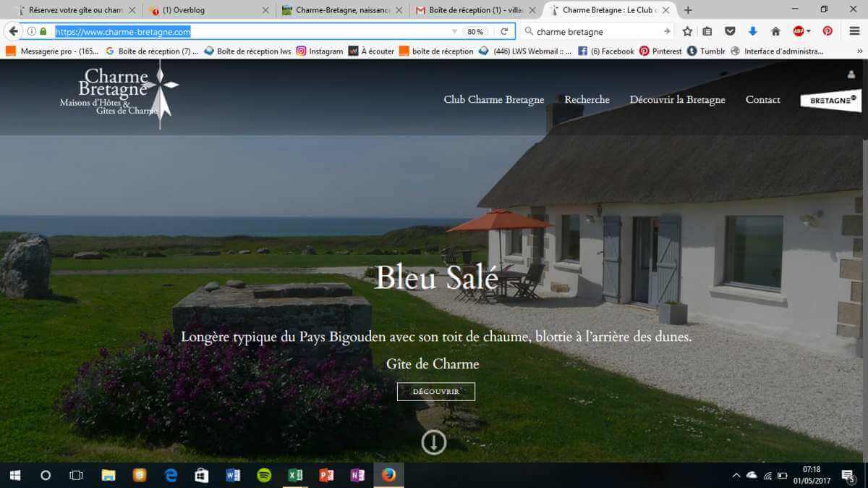The height and width of the screenshot is (488, 868).
Task: Open 'Messagerie pro' bookmark
Action: coord(52,51)
